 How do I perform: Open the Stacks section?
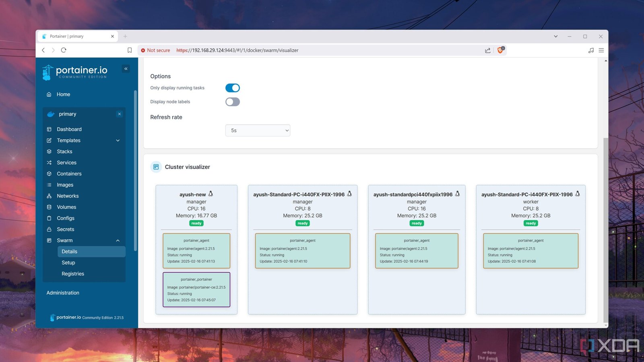click(64, 151)
